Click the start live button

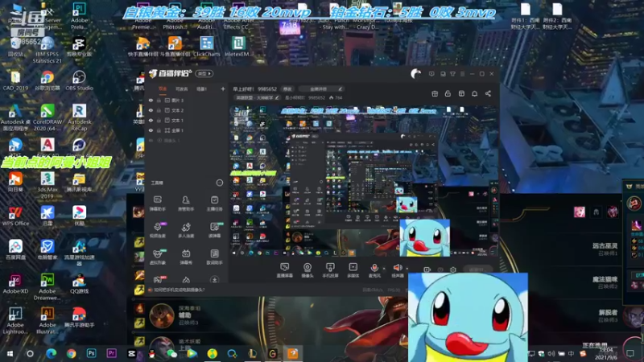coord(477,269)
